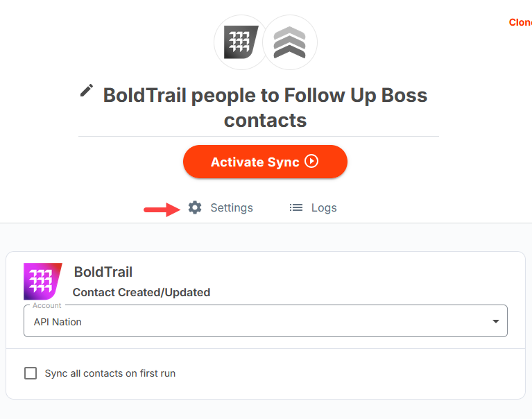Click the pencil edit icon beside the title

87,90
